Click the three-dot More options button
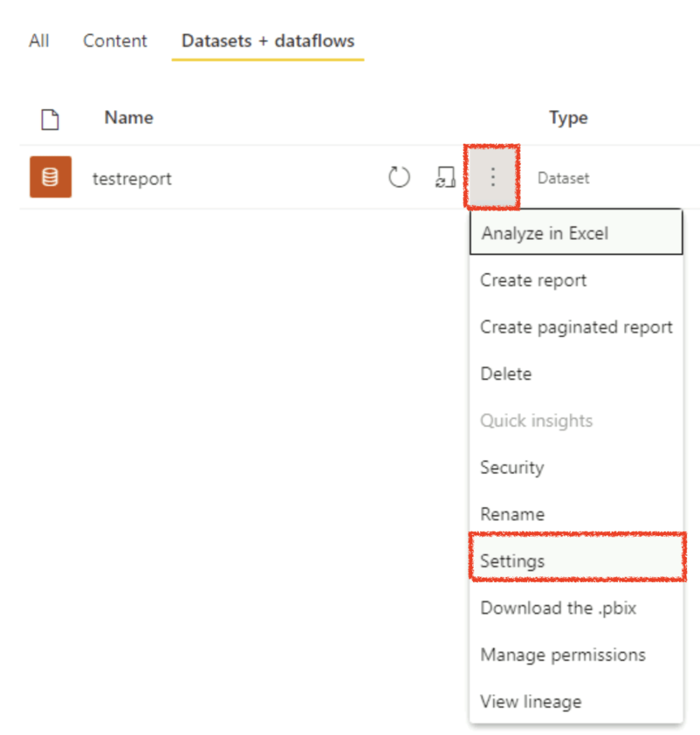The height and width of the screenshot is (735, 700). (x=492, y=177)
